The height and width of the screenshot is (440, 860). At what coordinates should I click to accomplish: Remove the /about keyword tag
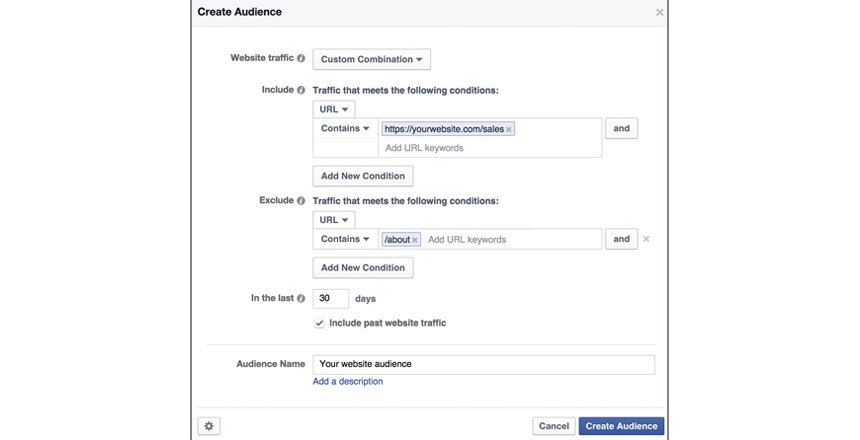(x=415, y=240)
